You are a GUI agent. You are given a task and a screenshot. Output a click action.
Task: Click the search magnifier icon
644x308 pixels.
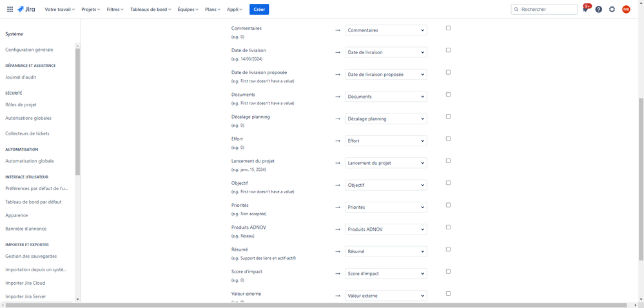516,9
